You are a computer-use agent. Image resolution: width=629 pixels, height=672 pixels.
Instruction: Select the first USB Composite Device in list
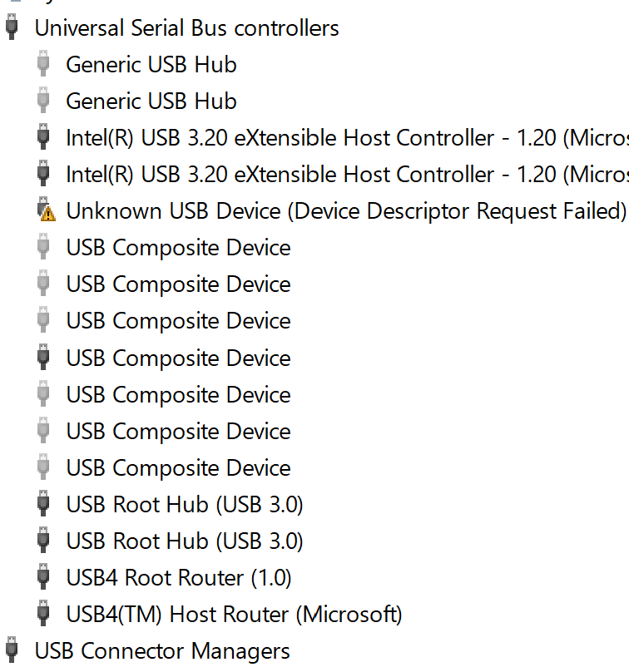coord(178,248)
